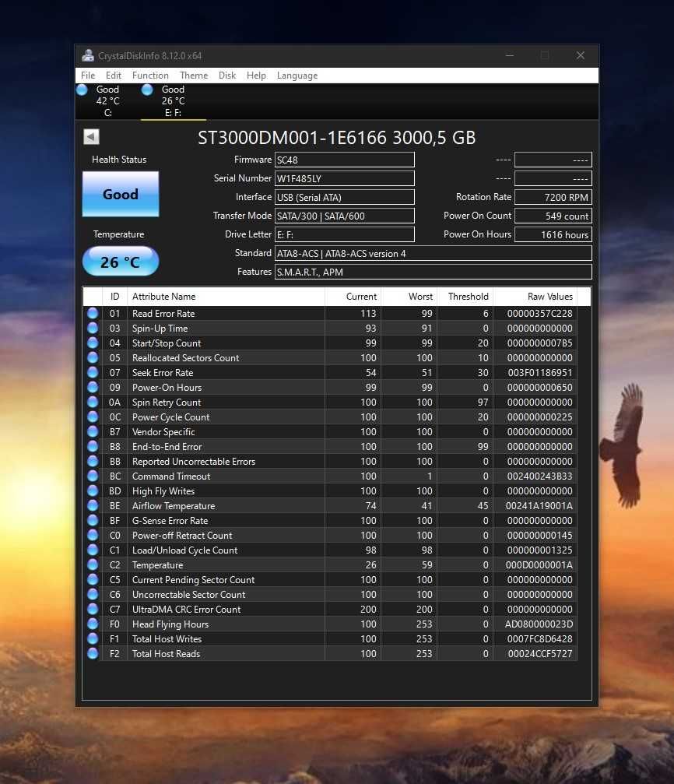Click the status orb for G-Sense Error Rate

pos(93,520)
